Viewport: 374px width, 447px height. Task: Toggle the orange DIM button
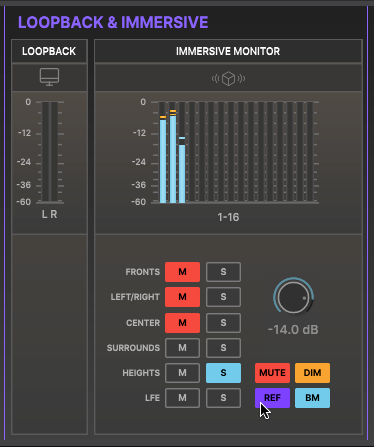tap(312, 373)
